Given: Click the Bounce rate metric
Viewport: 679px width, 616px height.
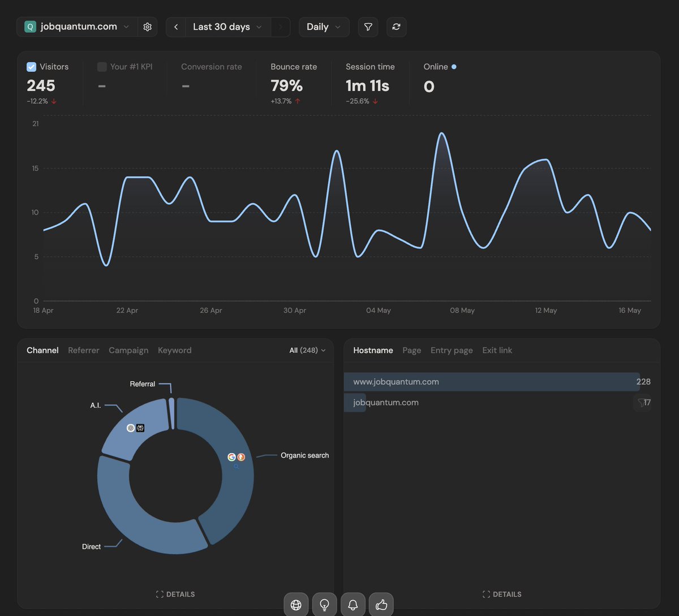Looking at the screenshot, I should pos(294,83).
